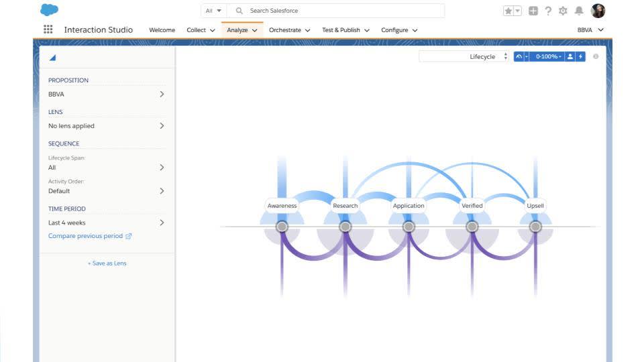Open the Configure menu
Image resolution: width=644 pixels, height=362 pixels.
[x=399, y=30]
